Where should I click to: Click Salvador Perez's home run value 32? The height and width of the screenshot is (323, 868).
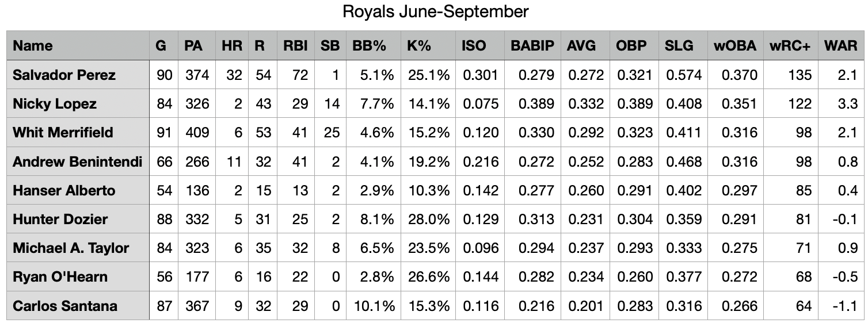pyautogui.click(x=234, y=75)
